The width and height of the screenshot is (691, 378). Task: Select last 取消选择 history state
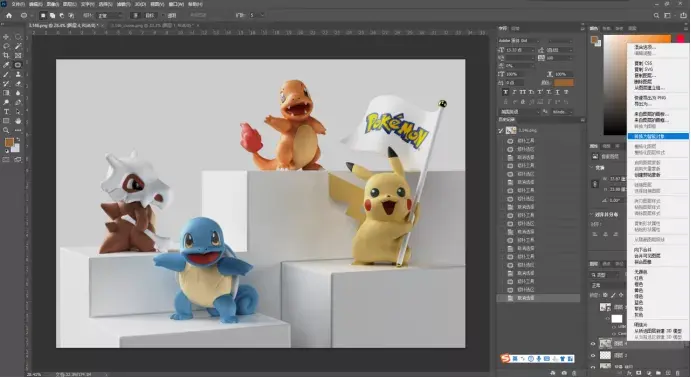(539, 298)
